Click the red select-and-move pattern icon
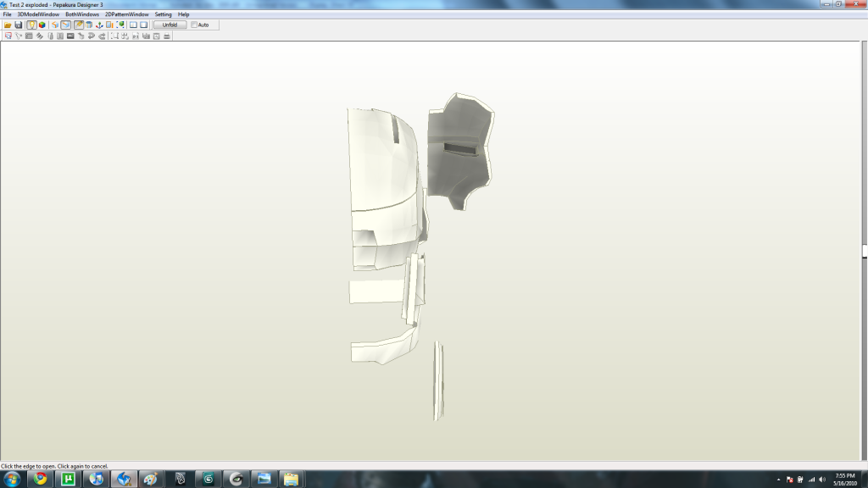 coord(8,36)
